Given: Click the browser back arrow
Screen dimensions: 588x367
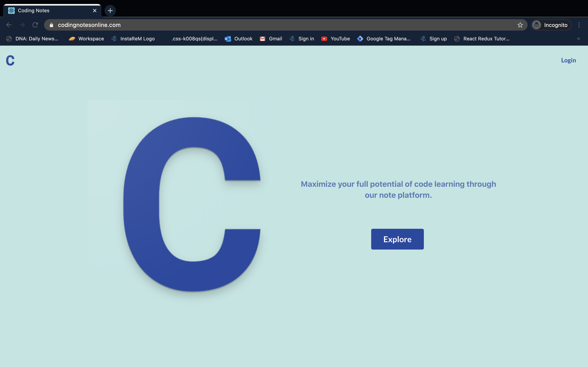Looking at the screenshot, I should 9,25.
